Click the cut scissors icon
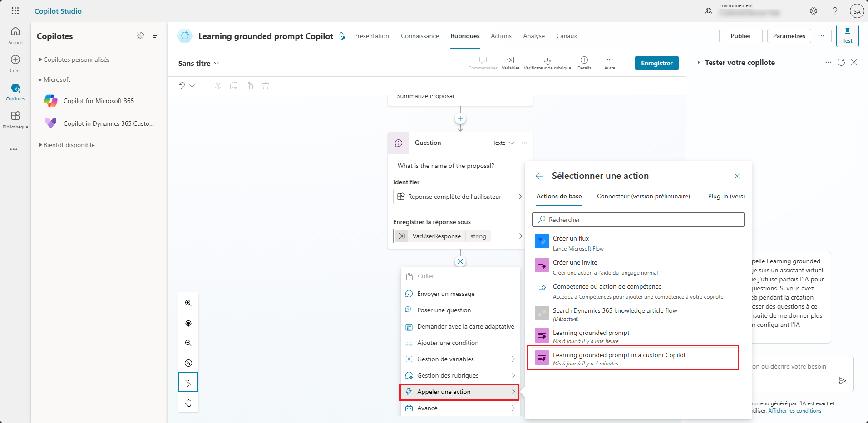The image size is (868, 423). point(218,86)
